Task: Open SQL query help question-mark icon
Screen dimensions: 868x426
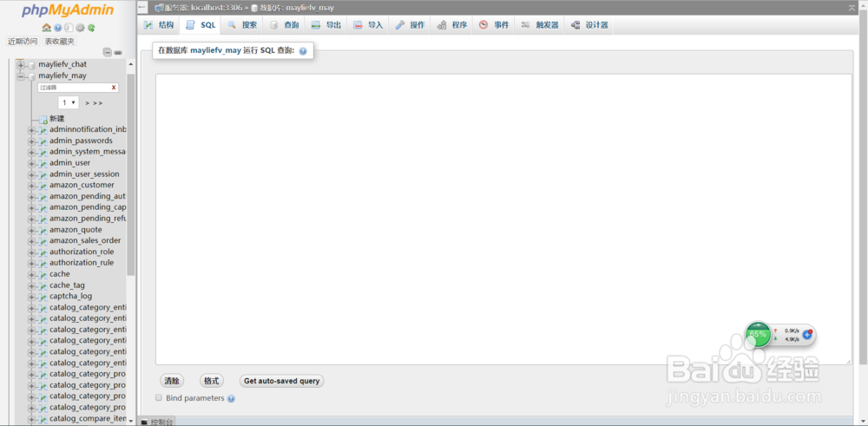Action: (303, 51)
